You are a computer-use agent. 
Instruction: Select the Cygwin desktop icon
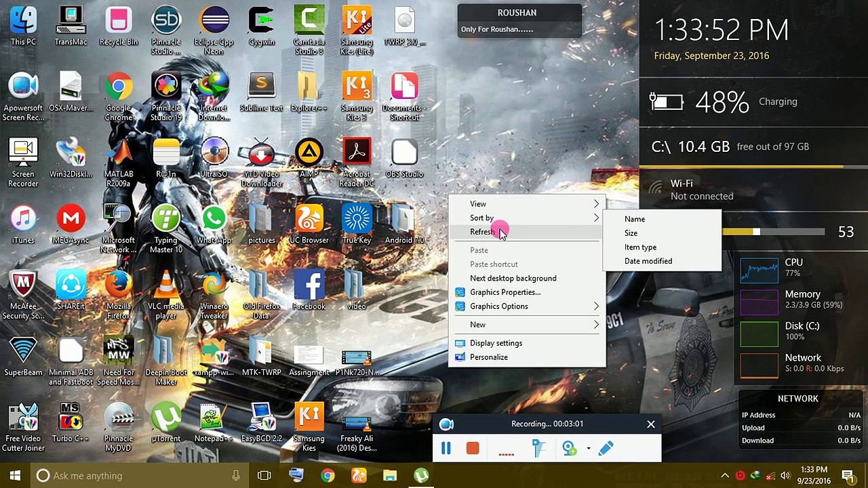click(262, 27)
